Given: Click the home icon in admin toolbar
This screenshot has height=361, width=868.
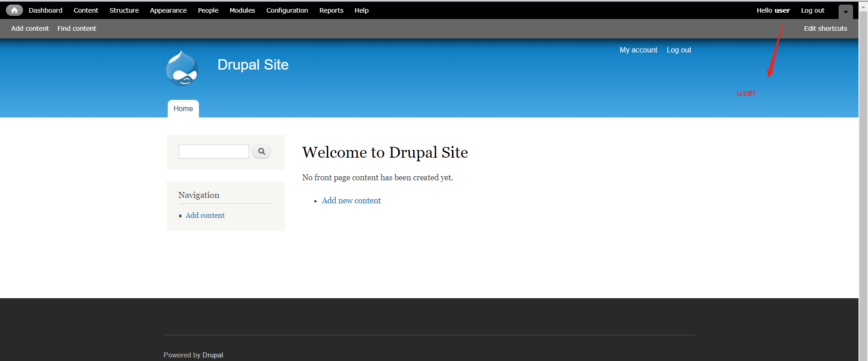Looking at the screenshot, I should tap(14, 10).
